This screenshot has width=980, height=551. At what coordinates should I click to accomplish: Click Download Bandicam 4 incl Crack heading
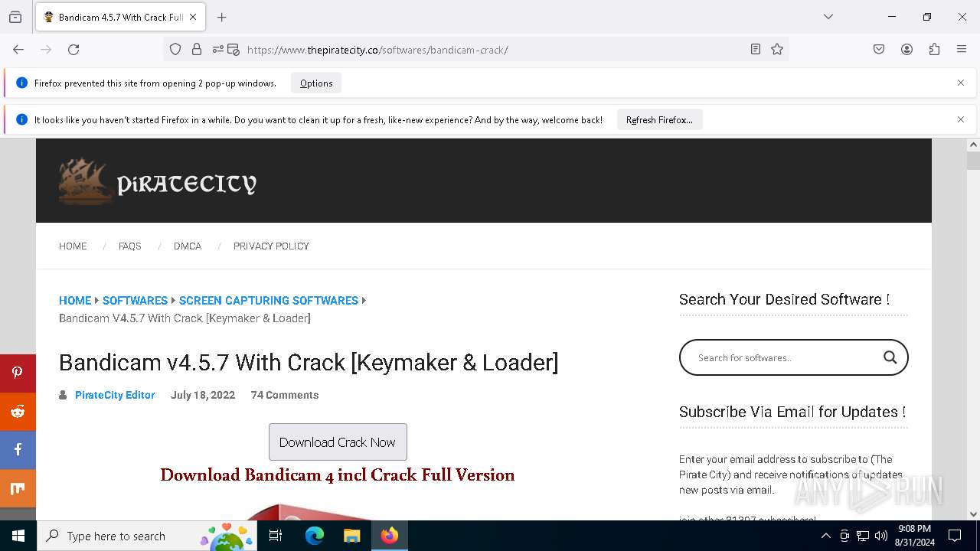(338, 475)
